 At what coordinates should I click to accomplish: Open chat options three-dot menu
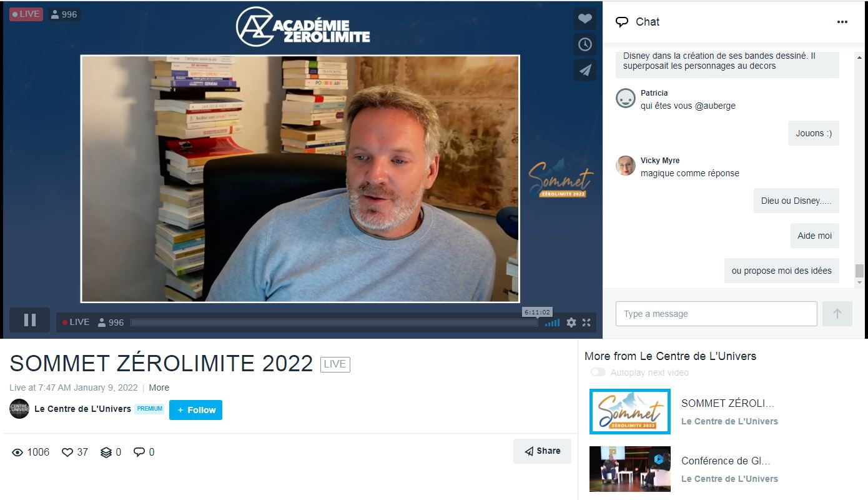pyautogui.click(x=842, y=22)
